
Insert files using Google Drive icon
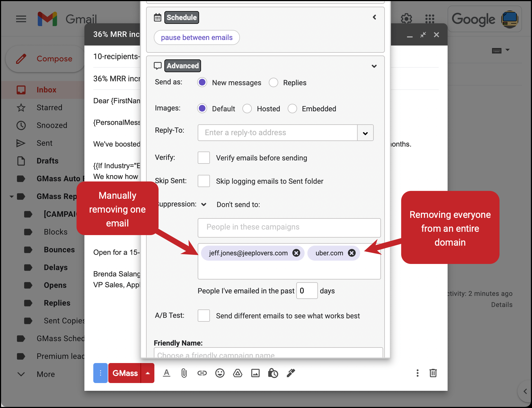pos(237,373)
